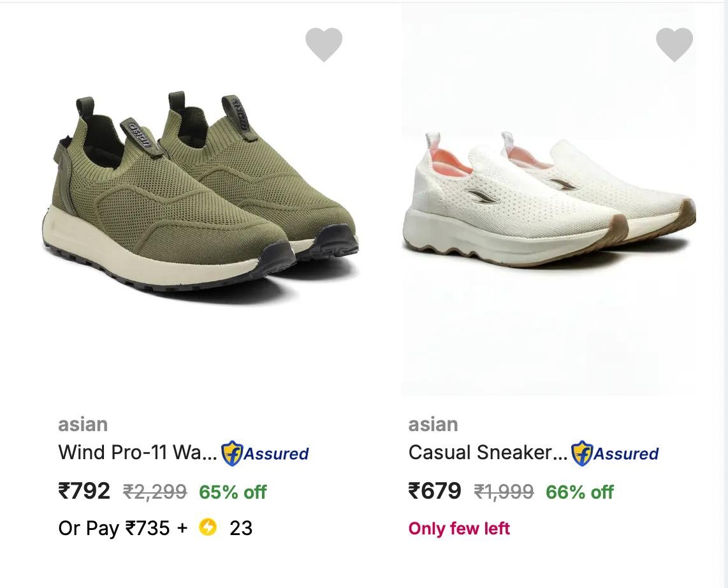Click the Wind Pro-11 product title
Screen dimensions: 728x588
(138, 453)
